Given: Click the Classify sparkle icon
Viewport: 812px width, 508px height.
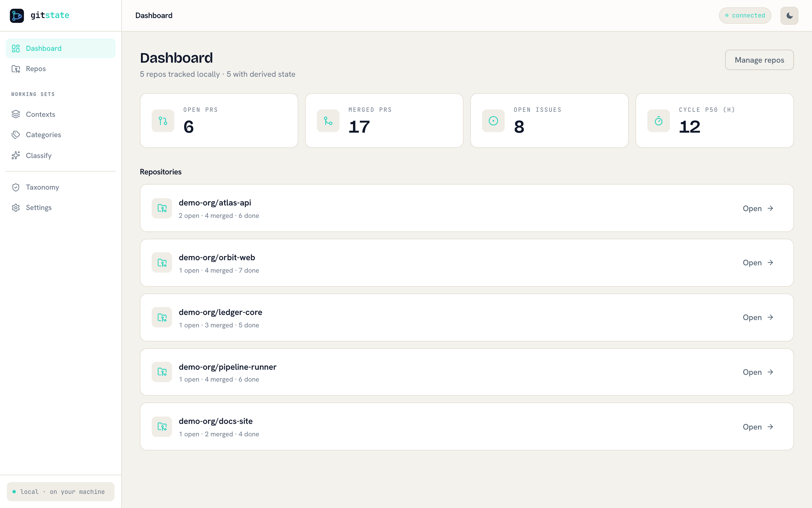Looking at the screenshot, I should tap(16, 156).
